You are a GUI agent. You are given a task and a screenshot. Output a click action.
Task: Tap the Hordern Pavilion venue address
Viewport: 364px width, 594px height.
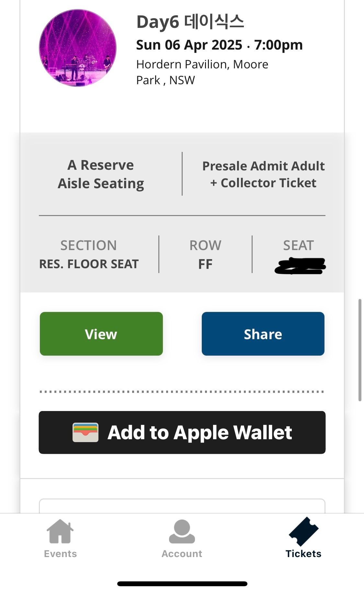202,72
